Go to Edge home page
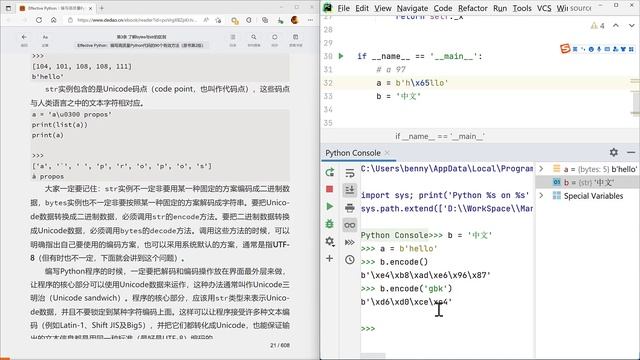640x360 pixels. [53, 20]
